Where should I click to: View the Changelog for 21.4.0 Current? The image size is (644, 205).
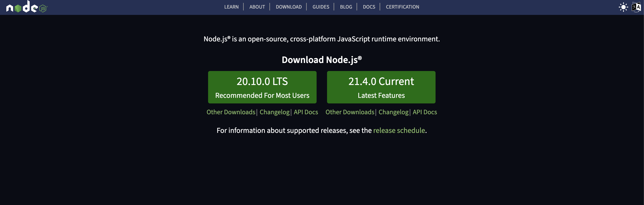coord(393,112)
